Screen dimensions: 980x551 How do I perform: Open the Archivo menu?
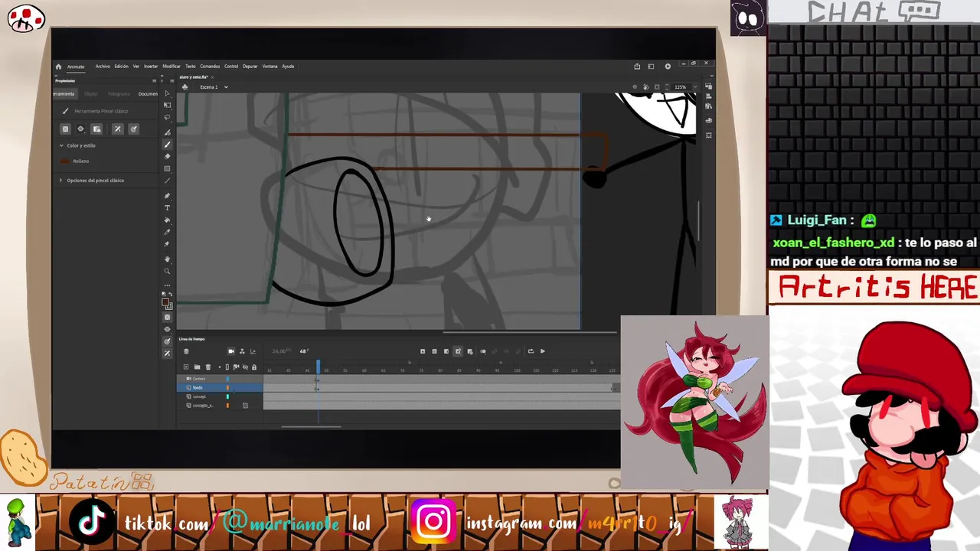tap(103, 67)
